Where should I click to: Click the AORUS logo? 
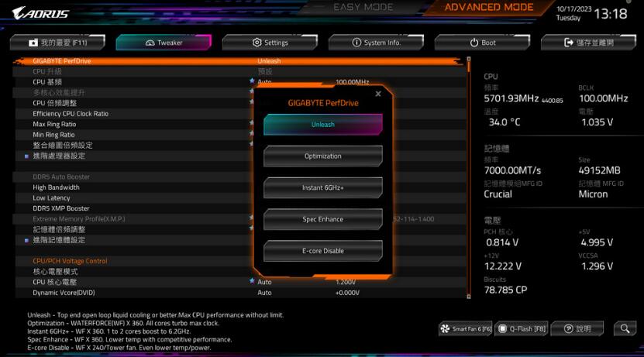click(40, 13)
